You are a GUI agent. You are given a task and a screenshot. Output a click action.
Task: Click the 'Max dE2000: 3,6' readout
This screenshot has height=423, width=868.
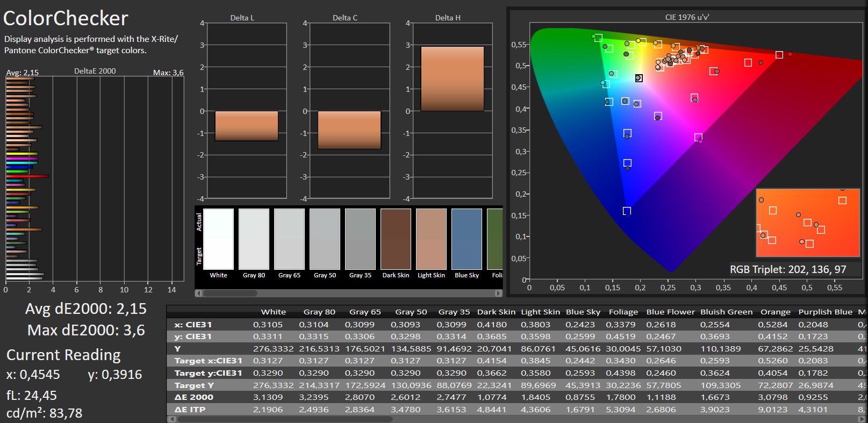click(86, 330)
